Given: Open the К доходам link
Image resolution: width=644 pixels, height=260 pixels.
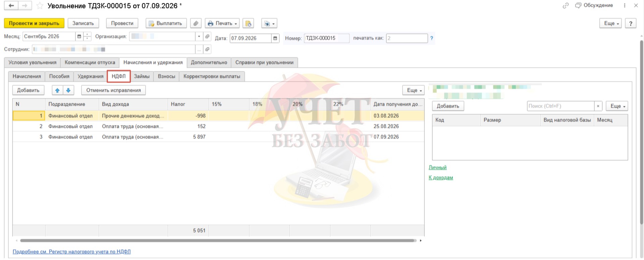Looking at the screenshot, I should point(441,178).
